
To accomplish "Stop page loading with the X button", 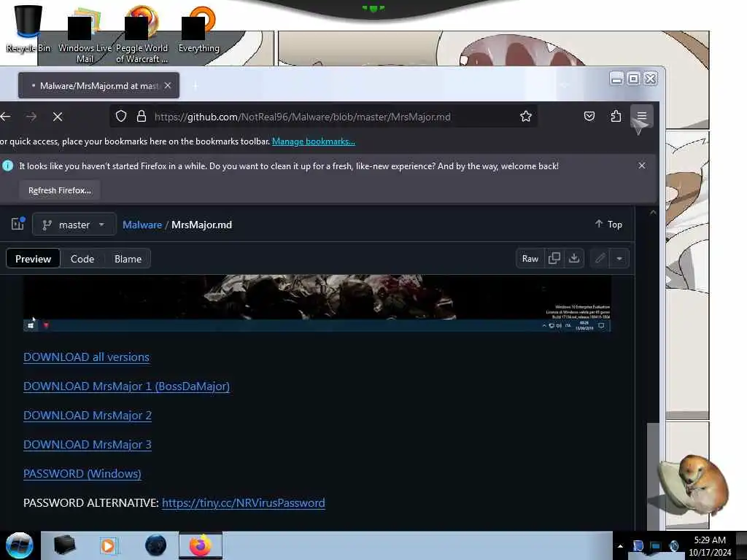I will pyautogui.click(x=58, y=117).
